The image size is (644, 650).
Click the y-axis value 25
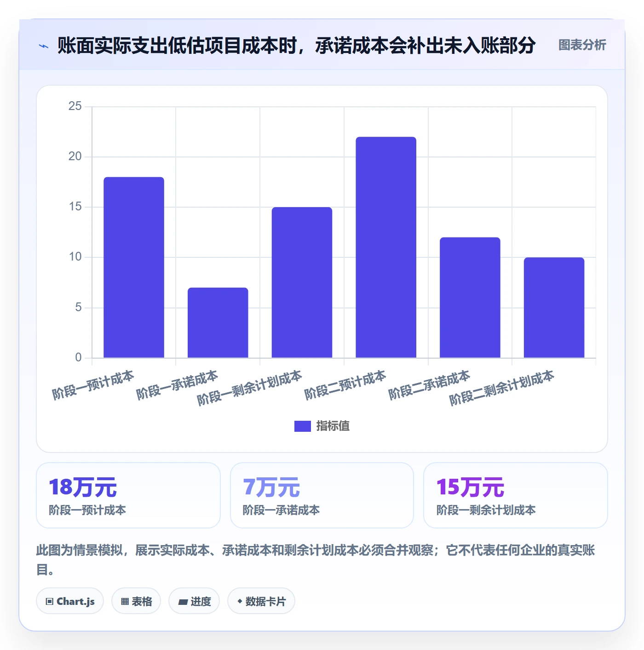tap(75, 106)
